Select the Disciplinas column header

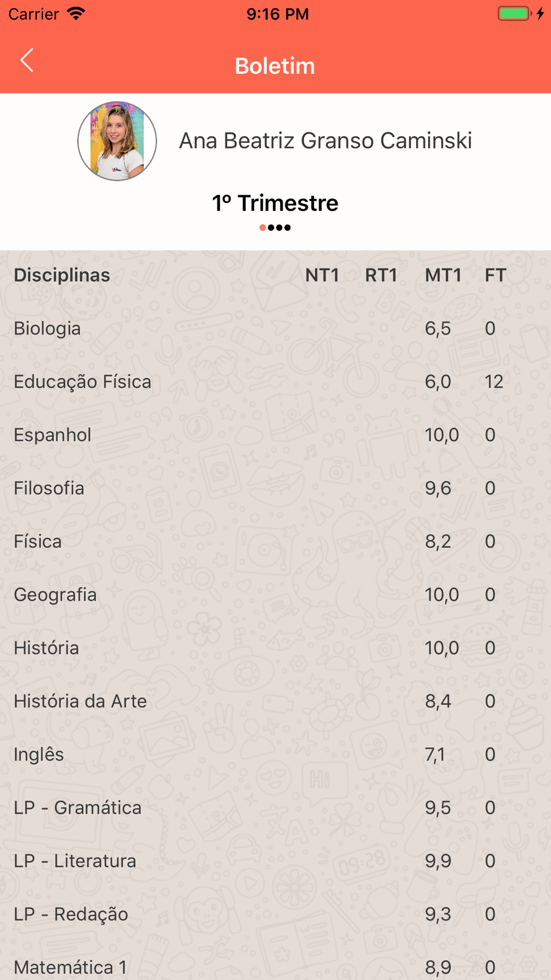pyautogui.click(x=62, y=275)
